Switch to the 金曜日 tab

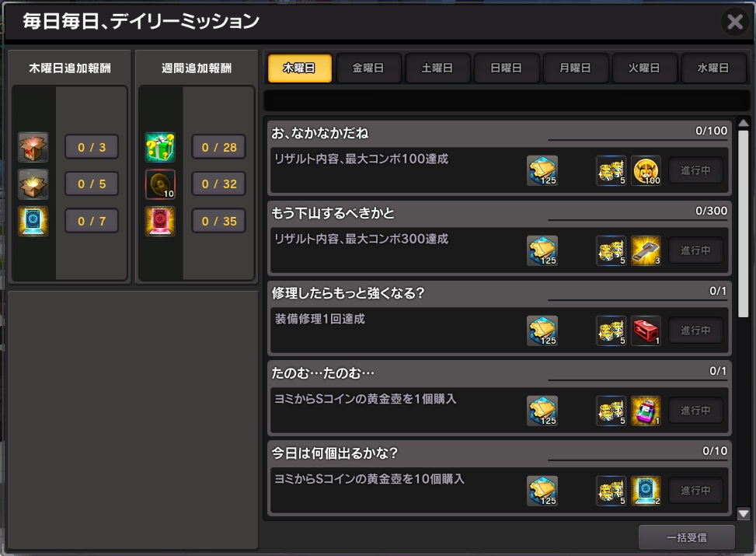pyautogui.click(x=368, y=68)
